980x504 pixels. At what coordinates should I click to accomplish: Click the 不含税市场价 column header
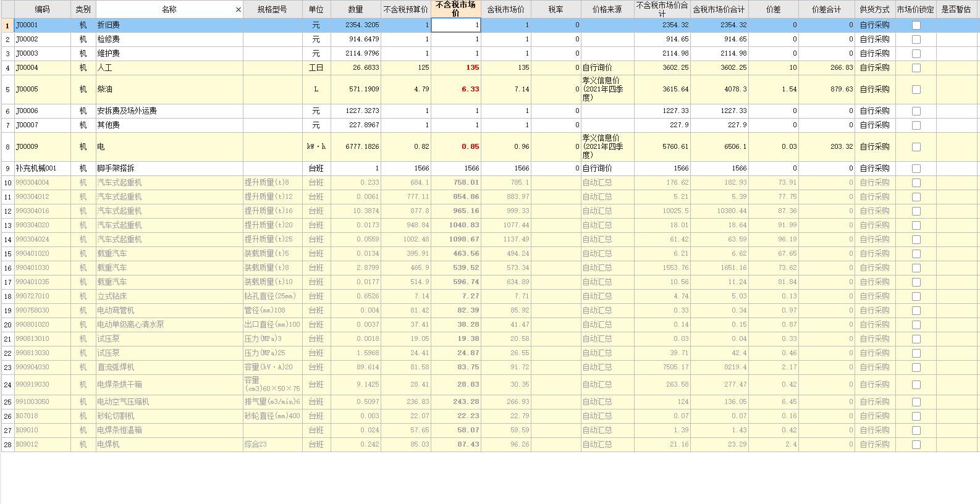point(455,9)
